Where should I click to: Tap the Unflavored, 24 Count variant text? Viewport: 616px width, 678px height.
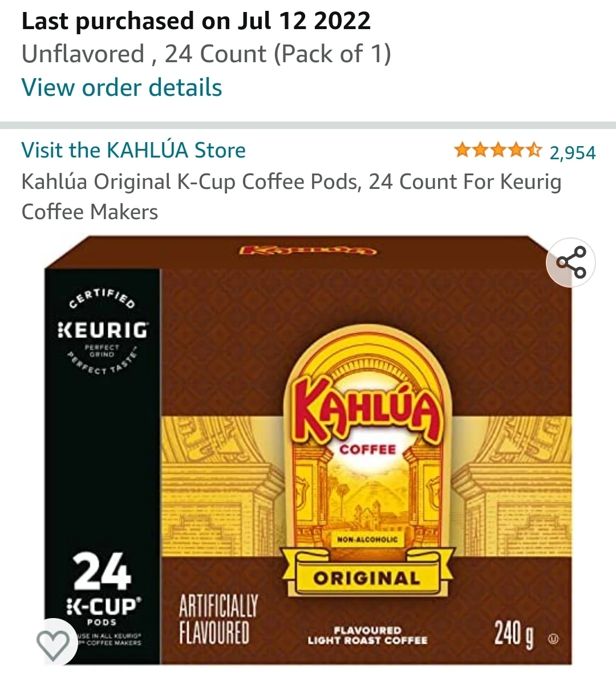tap(206, 54)
